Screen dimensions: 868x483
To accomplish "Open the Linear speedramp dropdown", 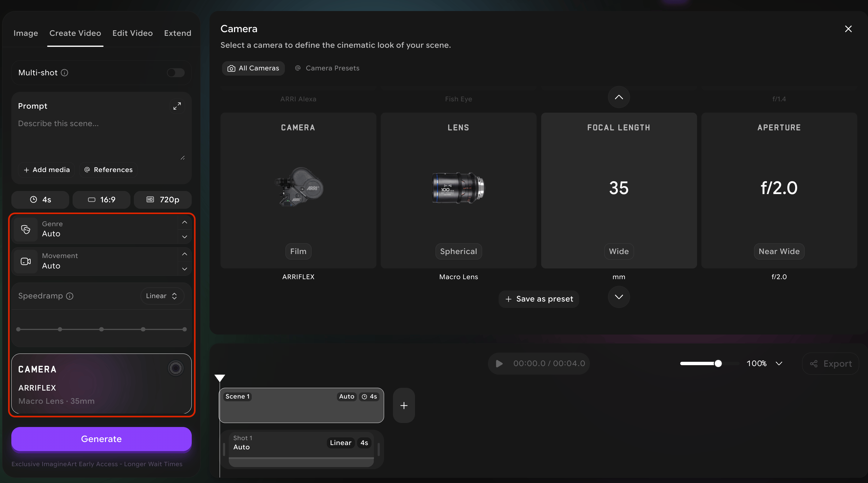I will pyautogui.click(x=162, y=296).
